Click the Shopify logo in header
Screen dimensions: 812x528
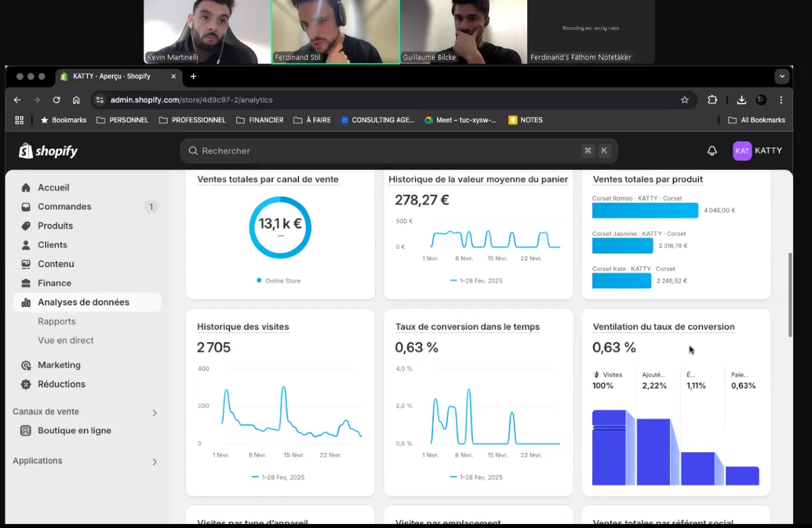[x=48, y=151]
